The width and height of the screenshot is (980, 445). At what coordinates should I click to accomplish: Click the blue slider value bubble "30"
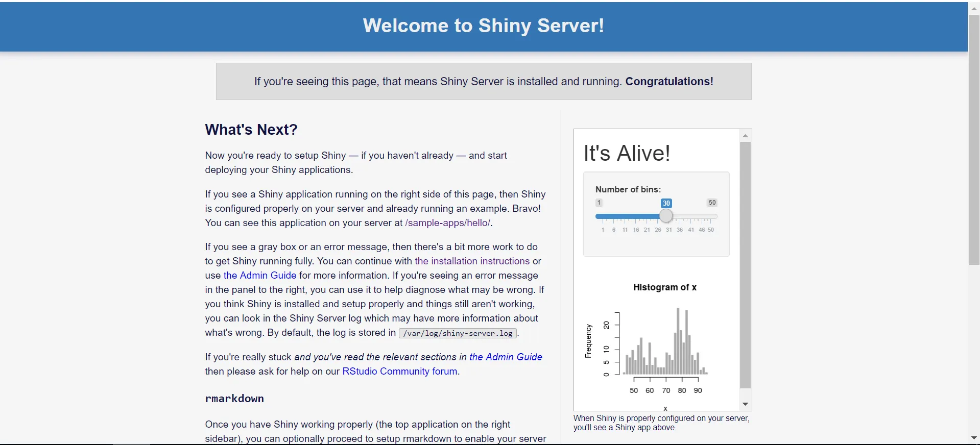click(666, 203)
